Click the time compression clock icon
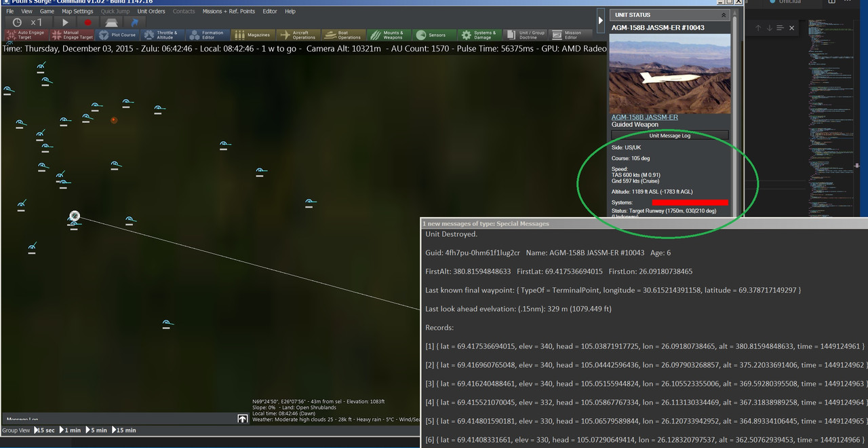 (x=17, y=22)
